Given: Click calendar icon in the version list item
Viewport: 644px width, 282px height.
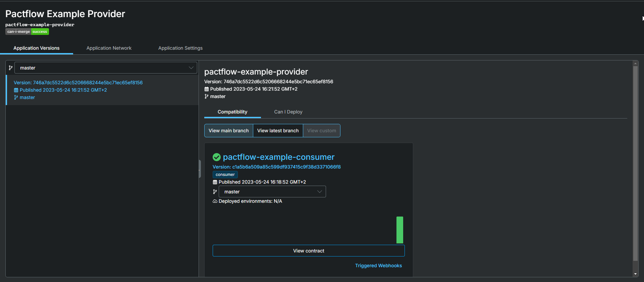Looking at the screenshot, I should [x=16, y=90].
